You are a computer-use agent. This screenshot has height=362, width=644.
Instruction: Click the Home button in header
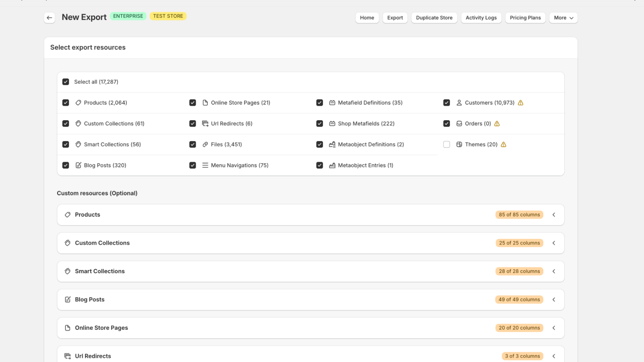pyautogui.click(x=367, y=18)
